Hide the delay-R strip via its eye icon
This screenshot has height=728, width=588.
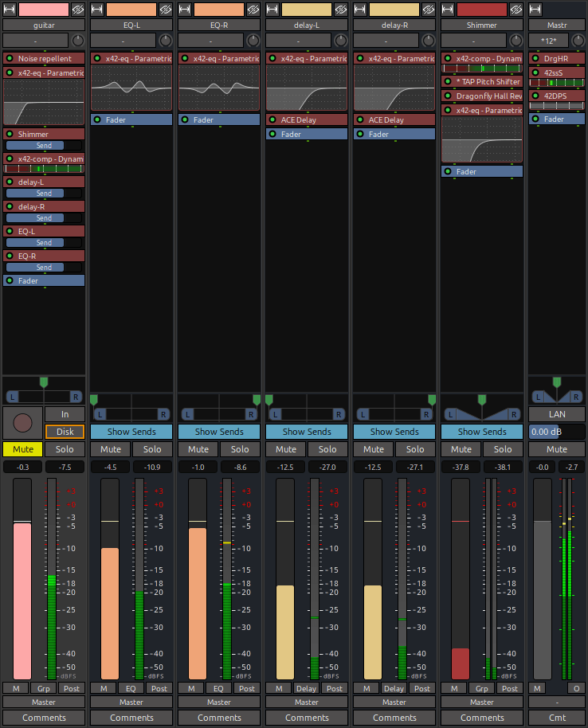click(429, 10)
